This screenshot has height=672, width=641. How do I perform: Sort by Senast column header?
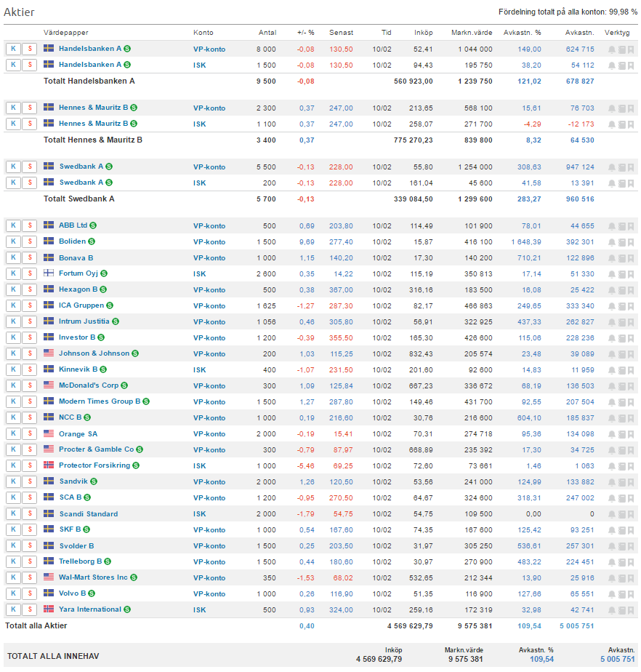point(341,33)
